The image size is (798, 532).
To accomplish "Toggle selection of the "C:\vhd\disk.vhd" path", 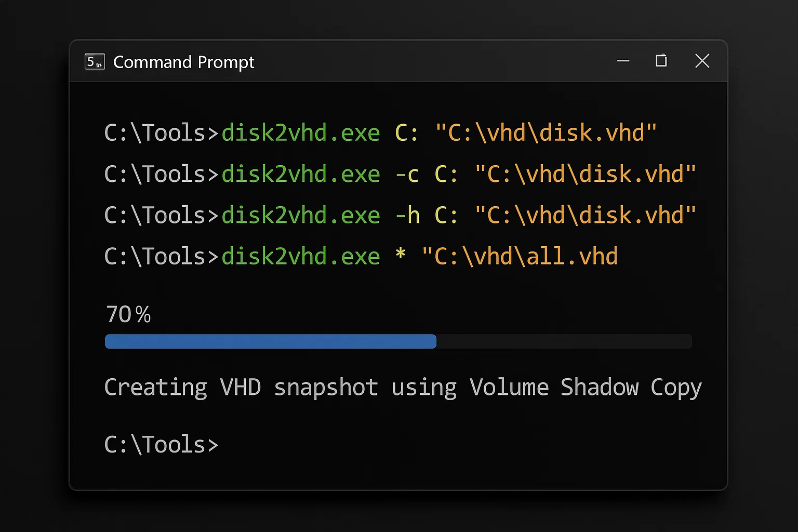I will tap(547, 132).
